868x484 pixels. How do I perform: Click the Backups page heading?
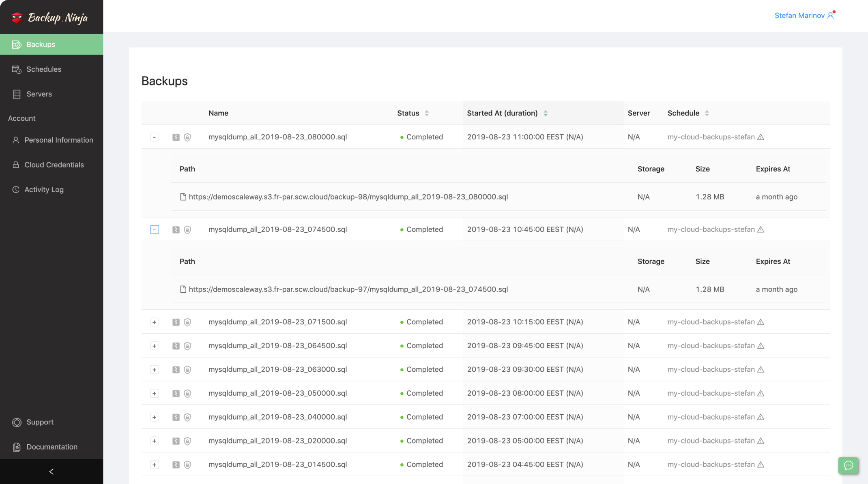pos(164,81)
